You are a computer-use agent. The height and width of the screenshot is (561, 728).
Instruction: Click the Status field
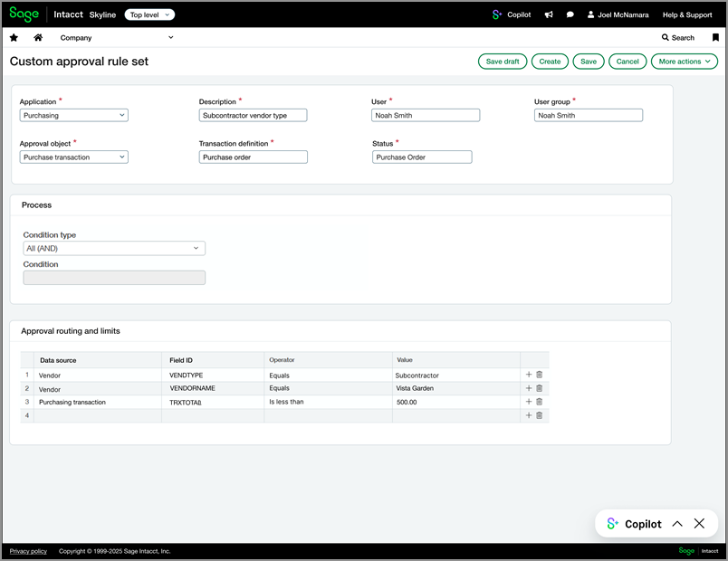click(x=422, y=157)
